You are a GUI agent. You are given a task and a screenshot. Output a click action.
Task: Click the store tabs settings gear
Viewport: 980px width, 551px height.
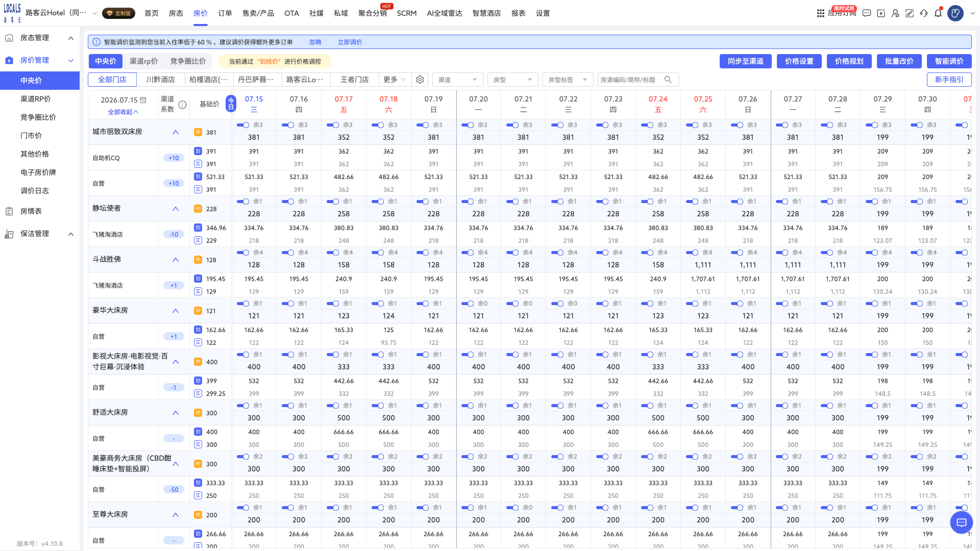click(420, 80)
